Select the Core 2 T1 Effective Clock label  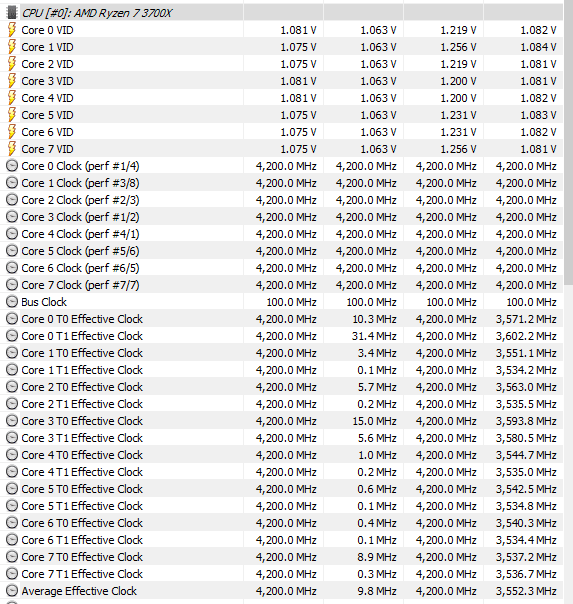[82, 404]
